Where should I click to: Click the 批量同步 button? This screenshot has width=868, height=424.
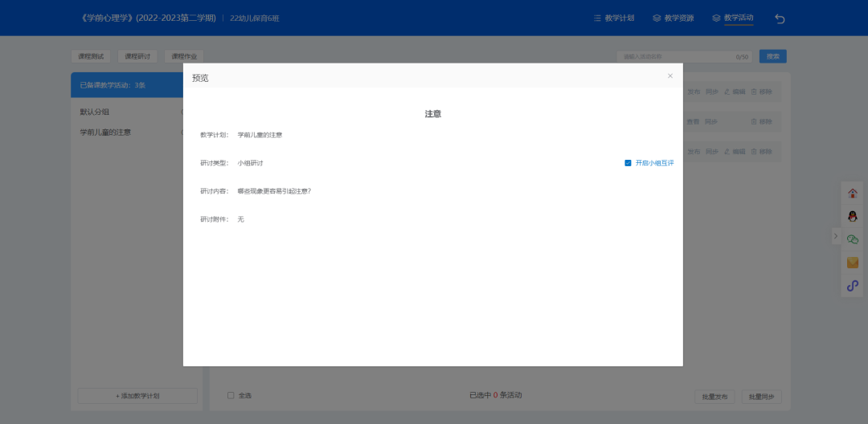point(762,397)
